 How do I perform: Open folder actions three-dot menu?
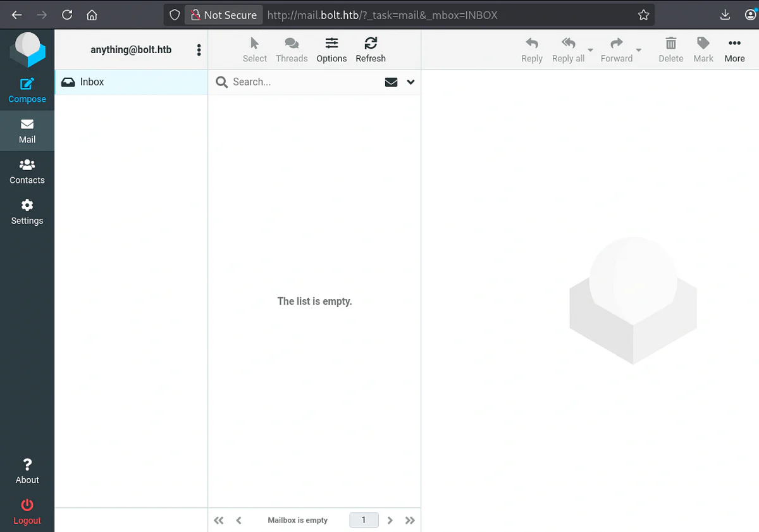(x=199, y=50)
